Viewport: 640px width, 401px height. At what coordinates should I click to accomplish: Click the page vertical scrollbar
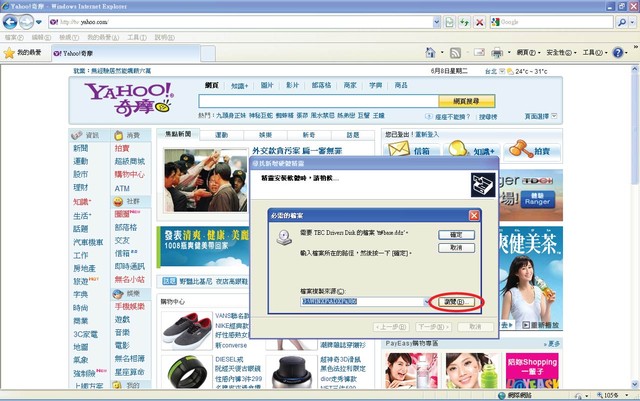[635, 227]
